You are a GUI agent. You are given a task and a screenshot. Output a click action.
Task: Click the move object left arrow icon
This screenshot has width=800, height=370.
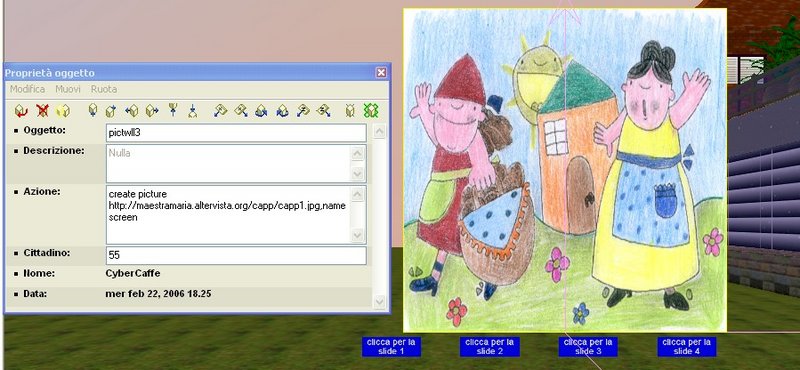point(132,110)
